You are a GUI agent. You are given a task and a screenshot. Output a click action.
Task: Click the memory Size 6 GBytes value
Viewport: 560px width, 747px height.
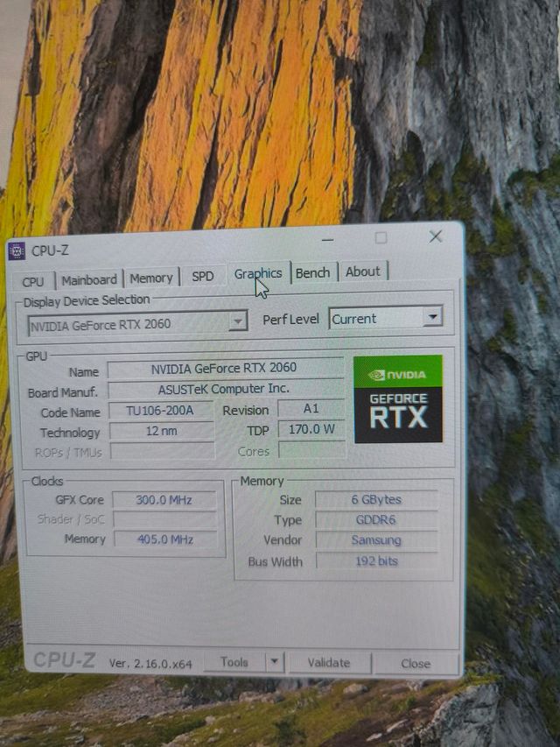pyautogui.click(x=376, y=499)
